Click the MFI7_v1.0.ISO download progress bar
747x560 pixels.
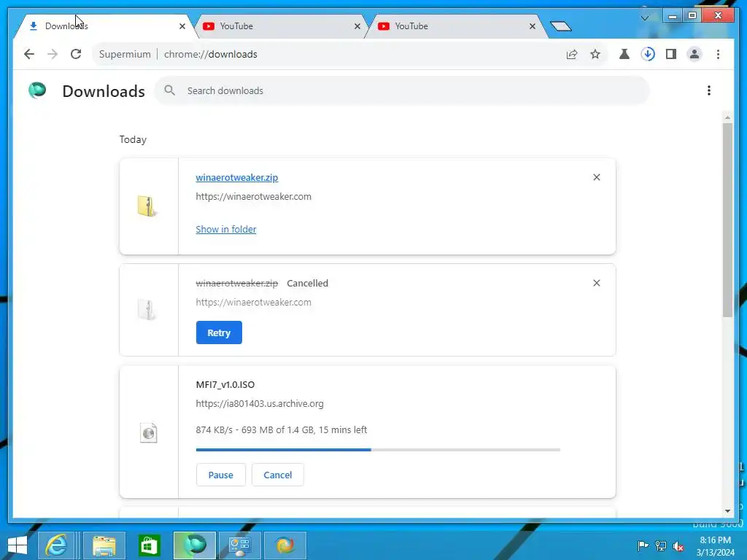(378, 449)
